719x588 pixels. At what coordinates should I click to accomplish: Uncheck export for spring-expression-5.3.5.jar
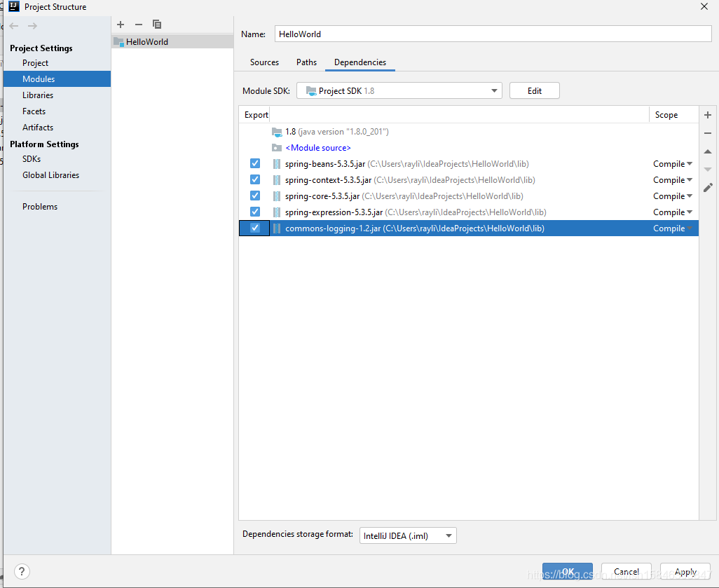[x=255, y=212]
